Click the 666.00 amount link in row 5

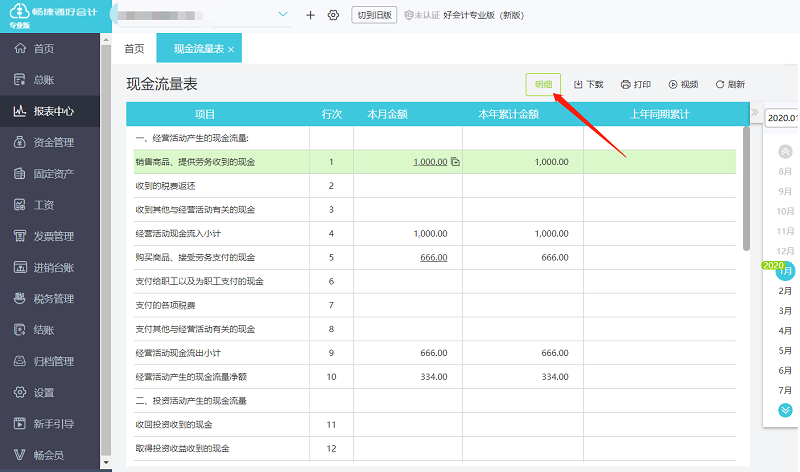[x=433, y=257]
